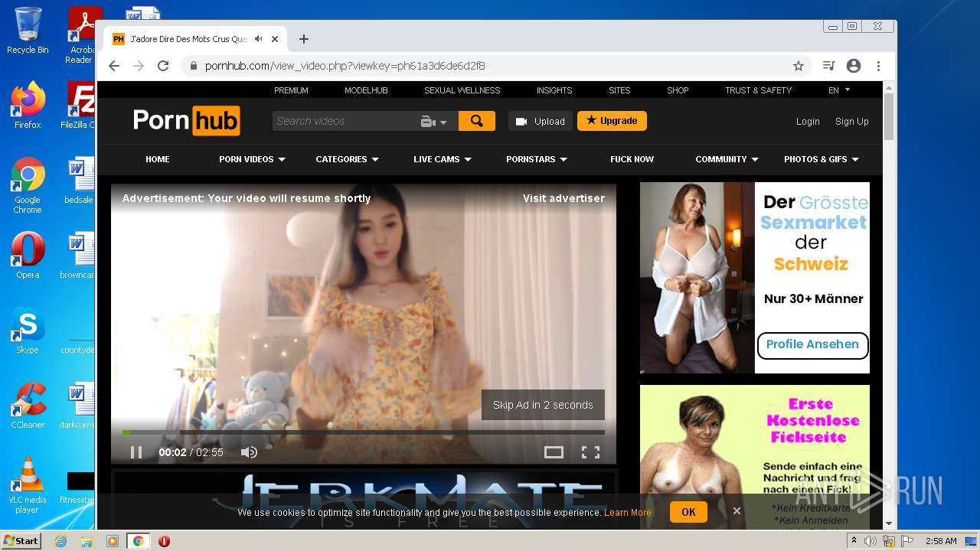Toggle fullscreen in the video player

pyautogui.click(x=590, y=452)
